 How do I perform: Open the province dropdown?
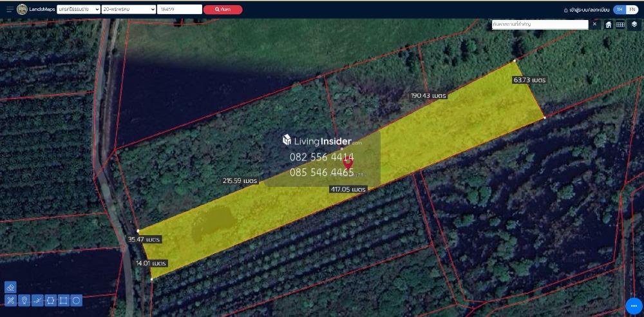(x=78, y=10)
